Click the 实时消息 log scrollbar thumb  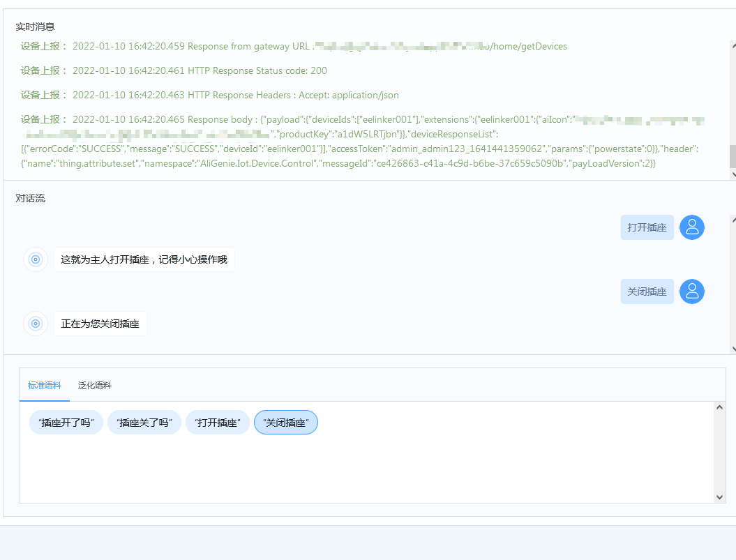733,156
